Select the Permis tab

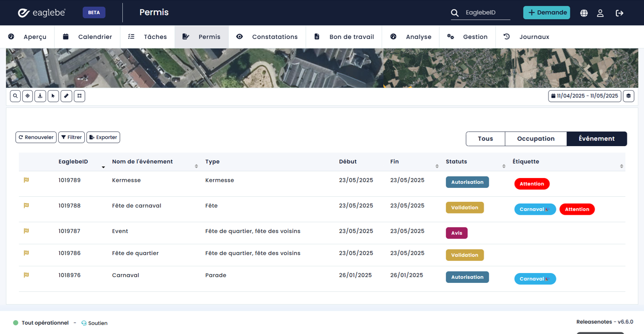[x=201, y=37]
